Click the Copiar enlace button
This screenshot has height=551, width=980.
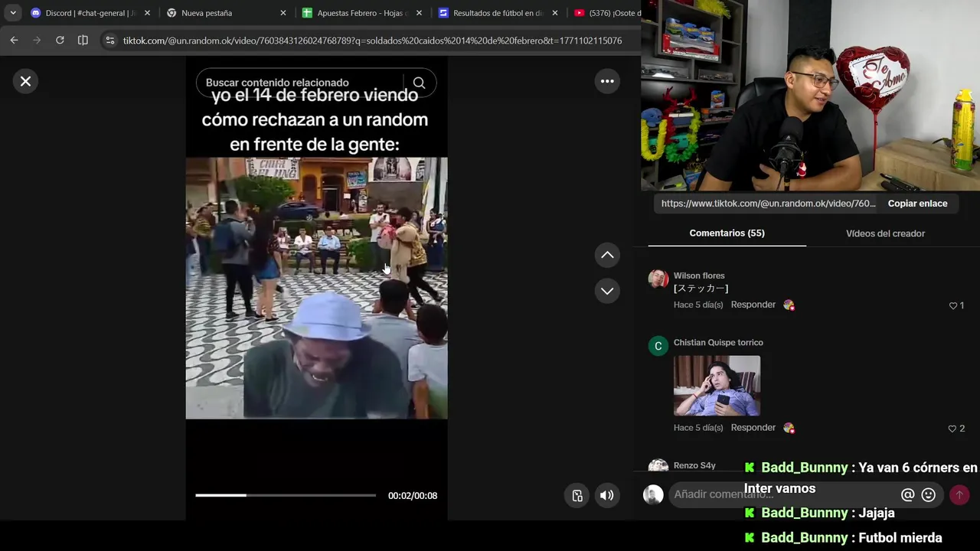click(x=917, y=204)
